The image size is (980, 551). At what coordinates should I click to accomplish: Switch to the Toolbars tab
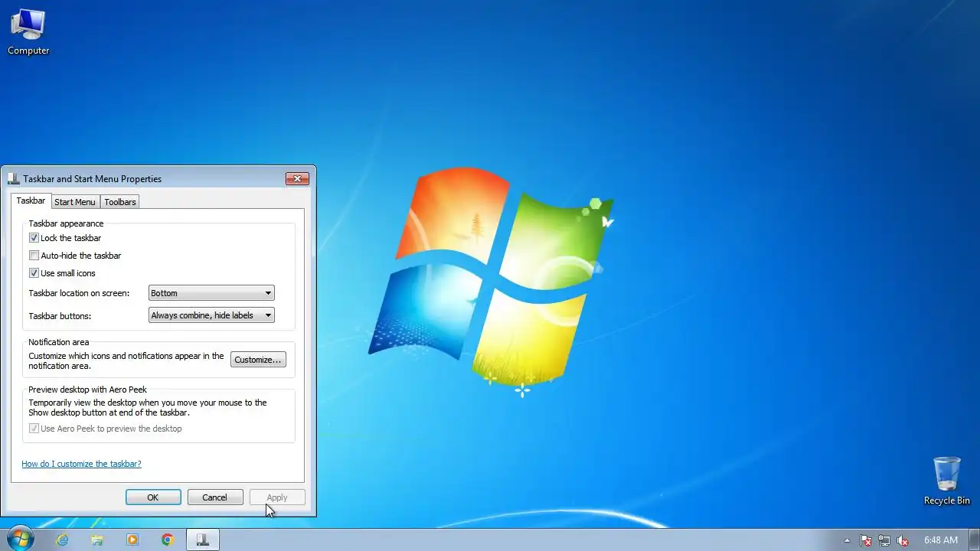point(120,202)
